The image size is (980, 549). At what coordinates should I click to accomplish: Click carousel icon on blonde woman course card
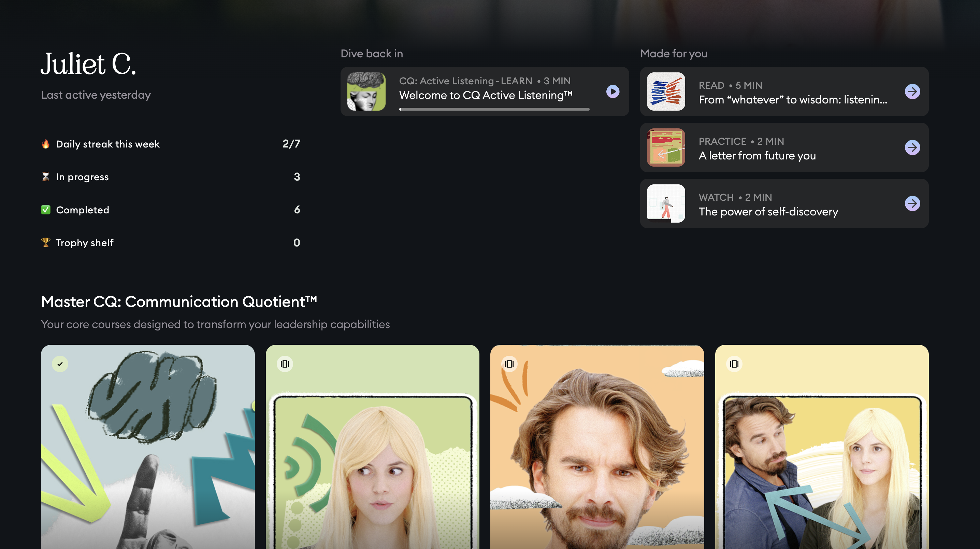(x=285, y=364)
